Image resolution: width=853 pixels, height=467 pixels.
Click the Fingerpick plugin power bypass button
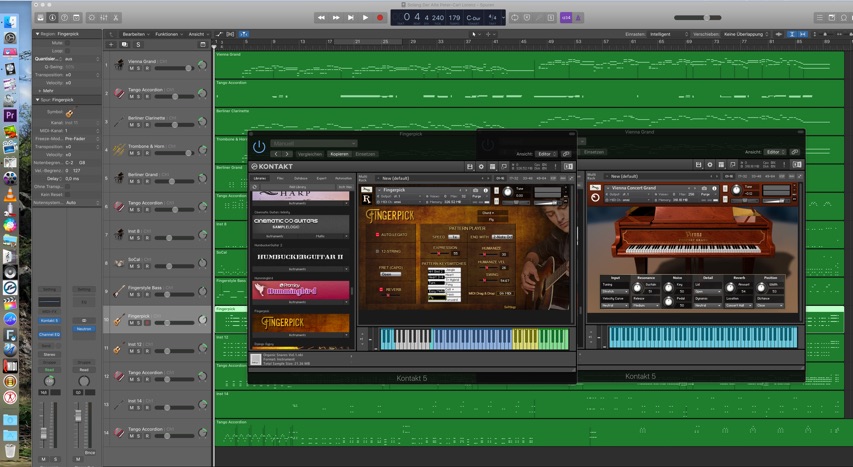coord(259,146)
